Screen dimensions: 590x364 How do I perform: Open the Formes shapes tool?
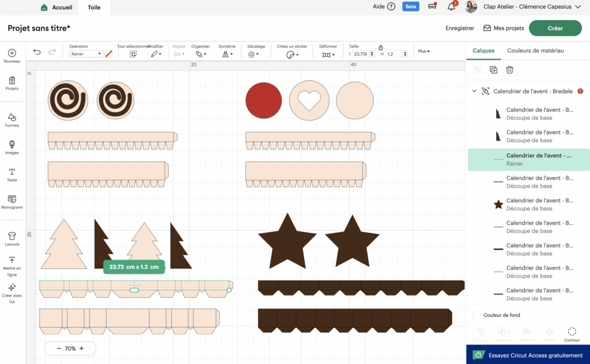12,119
